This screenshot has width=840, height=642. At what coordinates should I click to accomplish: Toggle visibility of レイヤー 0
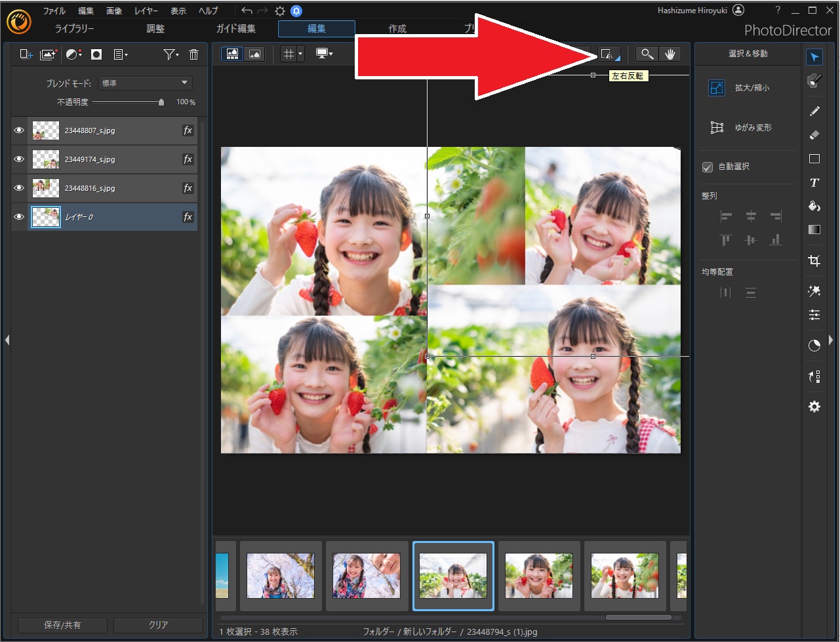(19, 217)
